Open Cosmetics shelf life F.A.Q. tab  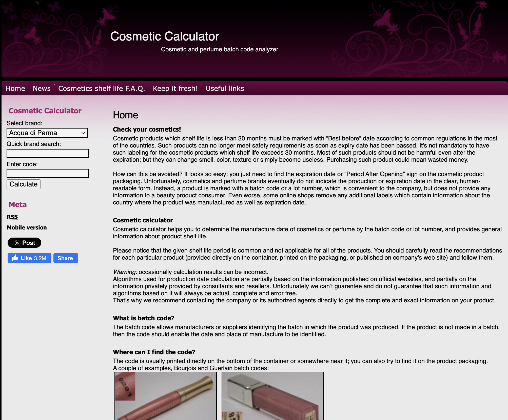[101, 88]
